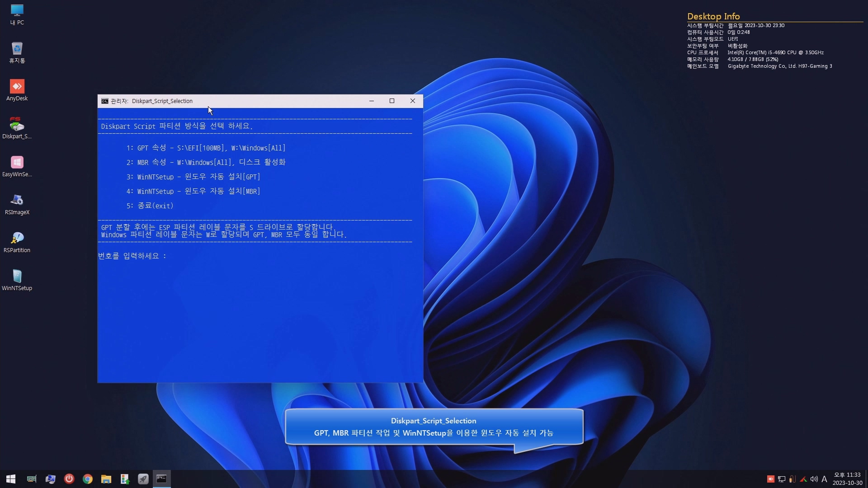This screenshot has width=868, height=488.
Task: Click the computer checkmark taskbar icon
Action: point(50,479)
